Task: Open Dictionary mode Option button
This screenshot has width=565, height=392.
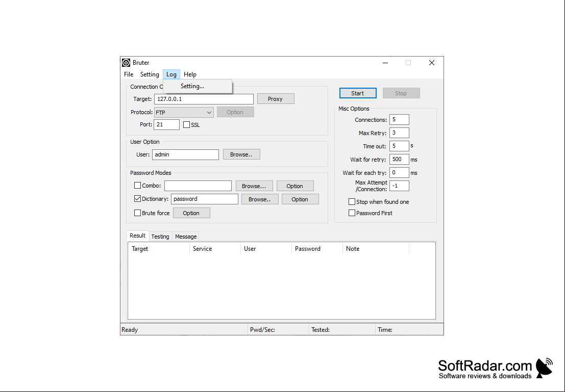Action: tap(300, 199)
